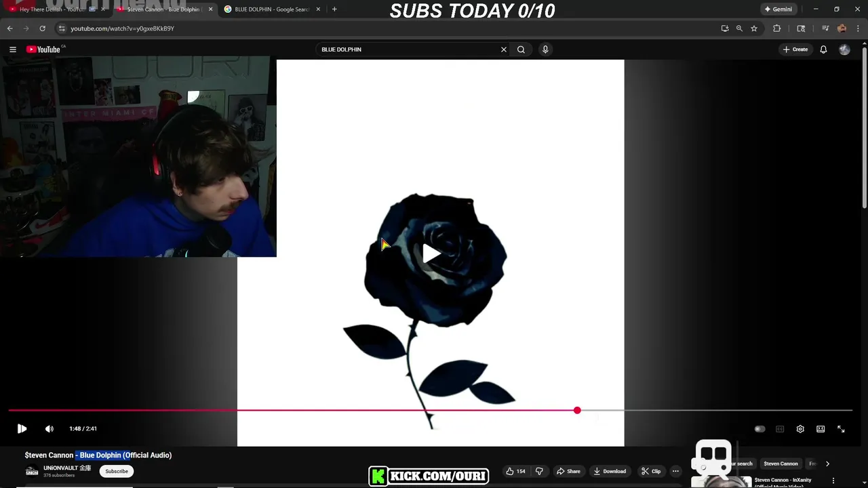Open options for InXanity suggested video

tap(833, 481)
